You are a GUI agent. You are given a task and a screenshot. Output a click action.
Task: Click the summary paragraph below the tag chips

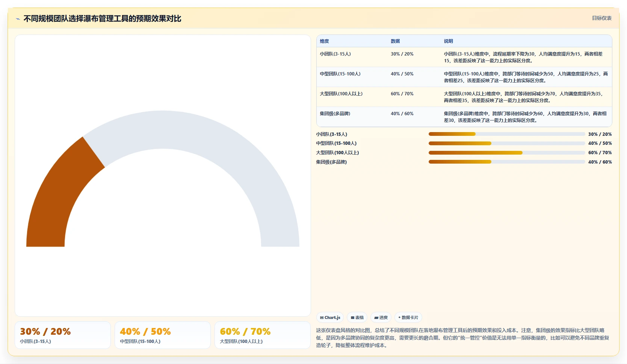(x=462, y=338)
